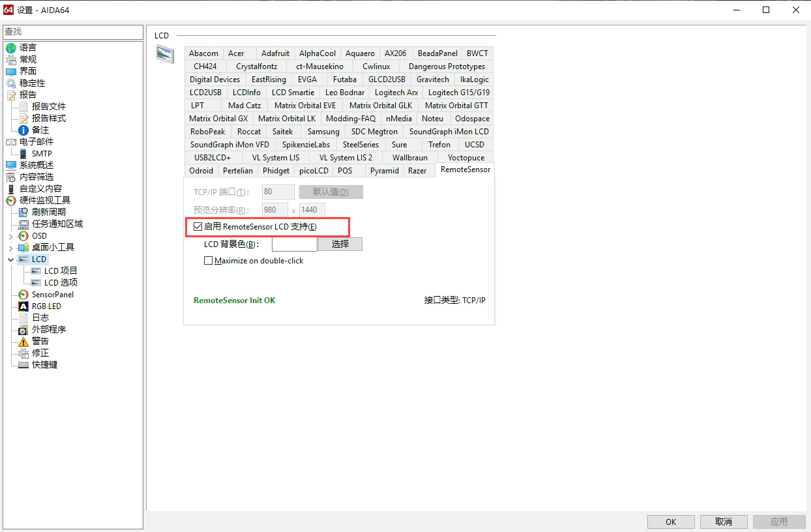
Task: Disable 启用 RemoteSensor LCD 支持 checkbox
Action: [x=198, y=226]
